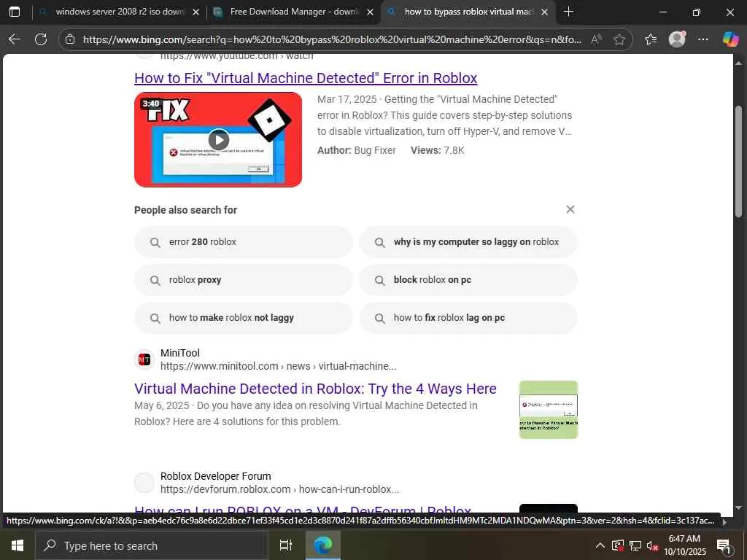The image size is (747, 560).
Task: Activate the Read aloud icon
Action: pos(595,39)
